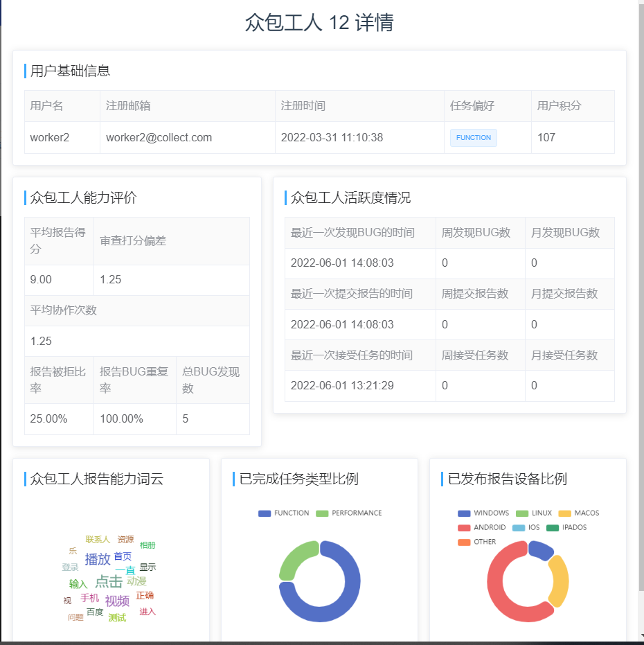
Task: Click the 众包工人活跃度情况 section heading
Action: 350,197
